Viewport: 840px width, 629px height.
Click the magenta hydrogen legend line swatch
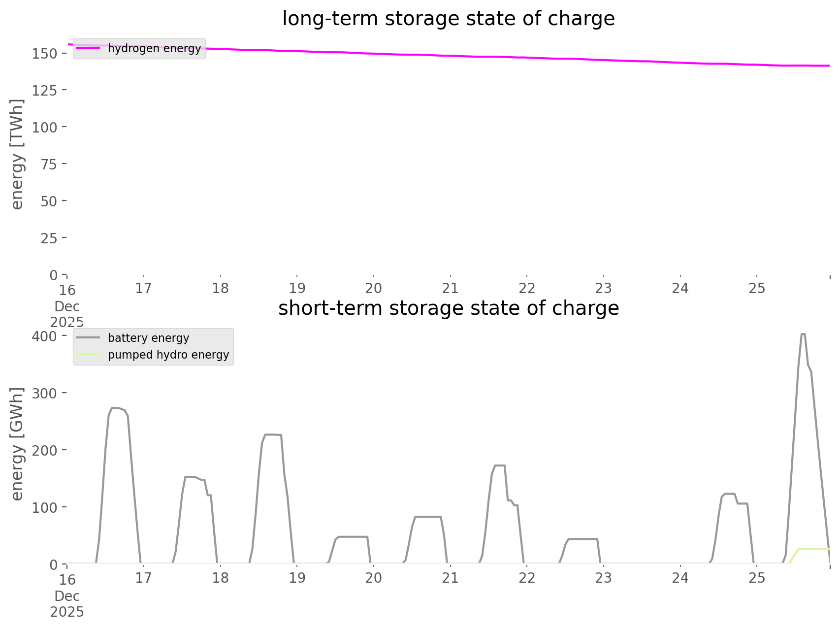(88, 48)
